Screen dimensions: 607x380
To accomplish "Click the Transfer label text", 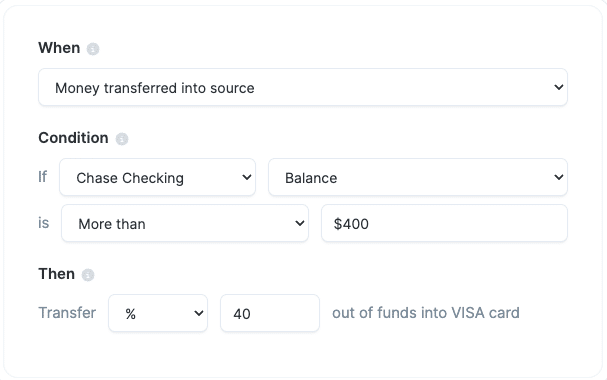I will [x=67, y=313].
